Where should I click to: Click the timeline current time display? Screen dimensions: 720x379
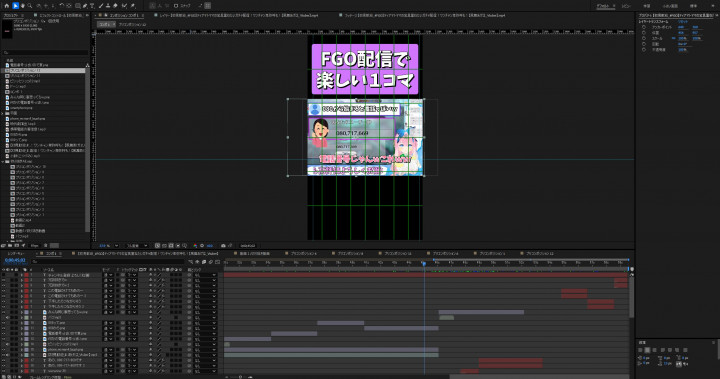click(x=15, y=260)
